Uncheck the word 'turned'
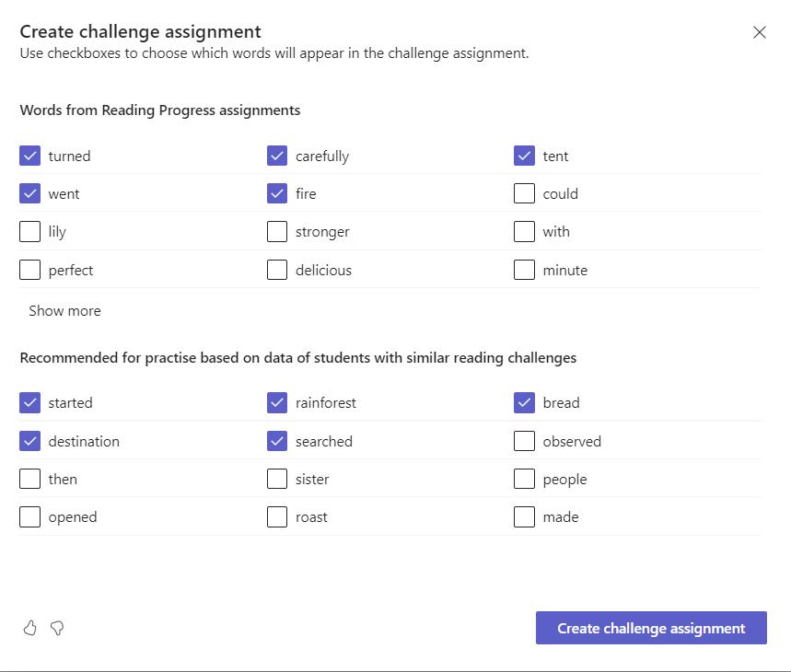This screenshot has width=791, height=672. [30, 156]
